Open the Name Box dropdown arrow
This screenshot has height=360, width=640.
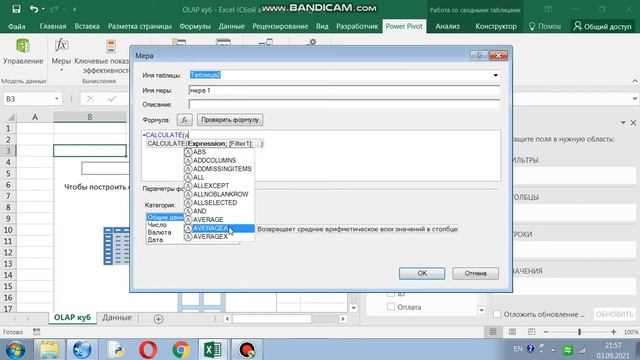56,99
